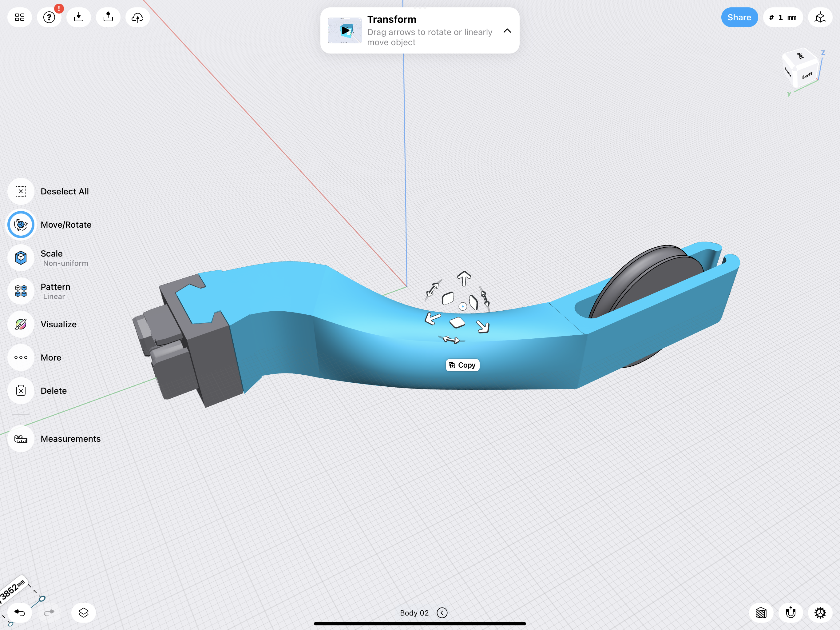Choose the Scale Non-uniform tool
Screen dimensions: 840x630
21,257
